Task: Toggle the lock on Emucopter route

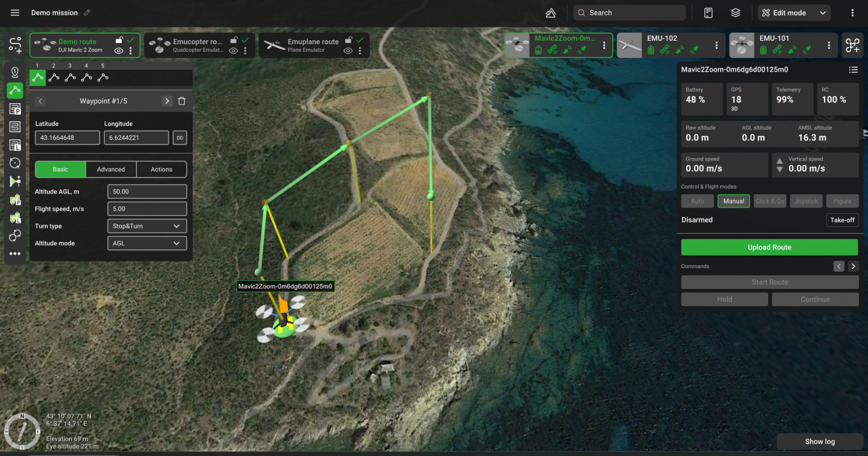Action: tap(234, 40)
